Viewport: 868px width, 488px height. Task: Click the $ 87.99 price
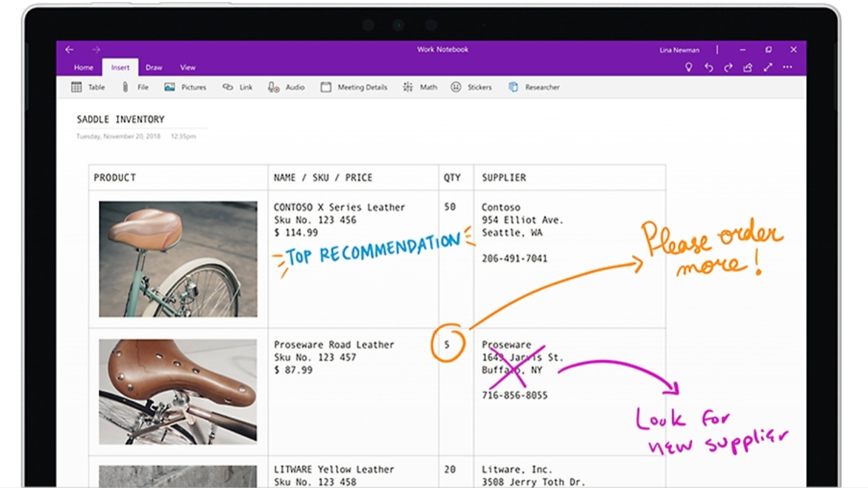click(293, 370)
